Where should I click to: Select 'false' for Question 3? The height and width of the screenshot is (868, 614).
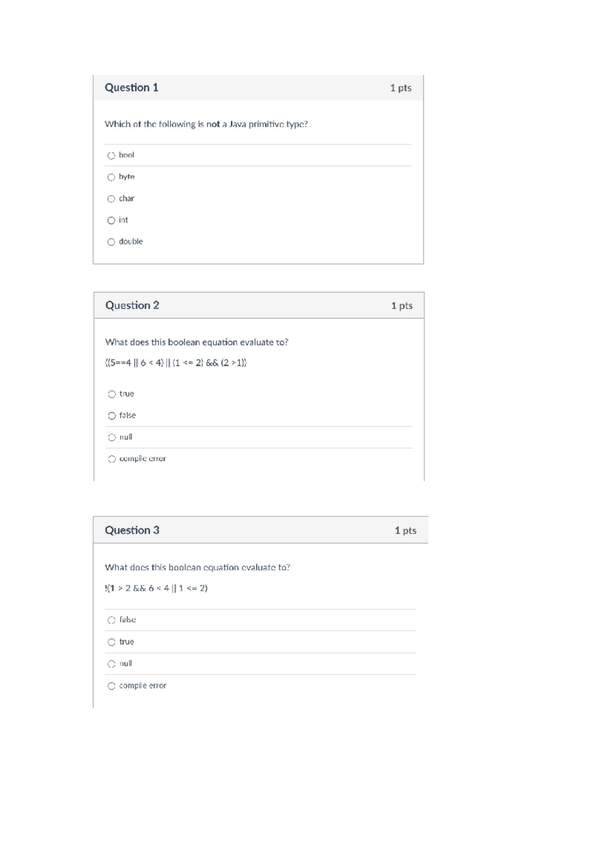[x=111, y=620]
